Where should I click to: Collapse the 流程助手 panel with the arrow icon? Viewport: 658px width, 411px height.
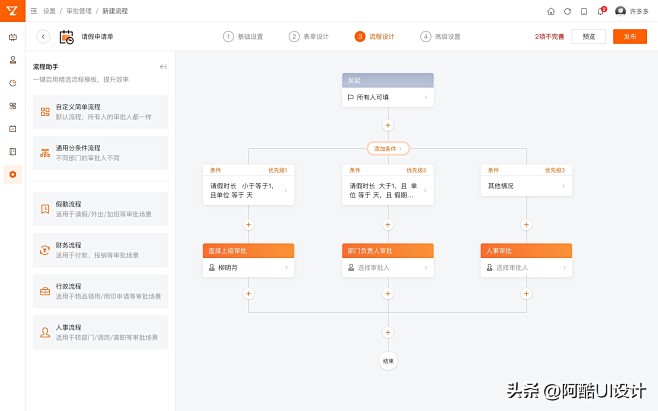[x=163, y=67]
